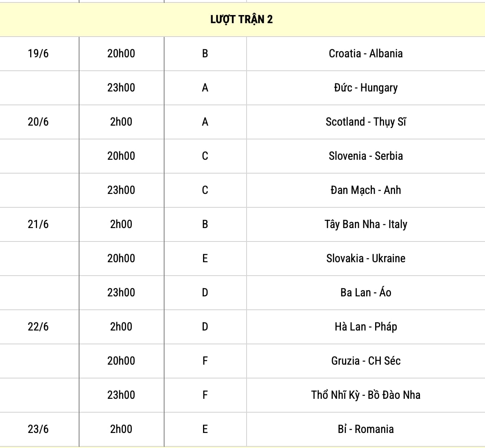Click the Đức - Hungary match
Image resolution: width=485 pixels, height=448 pixels.
pyautogui.click(x=366, y=88)
